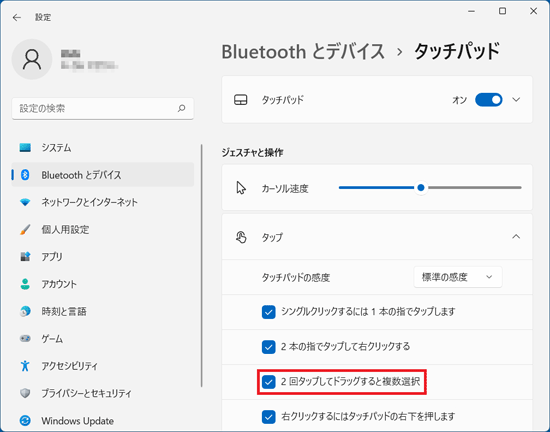Screen dimensions: 550x432
Task: Click the sidebar vertical scrollbar
Action: point(202,266)
